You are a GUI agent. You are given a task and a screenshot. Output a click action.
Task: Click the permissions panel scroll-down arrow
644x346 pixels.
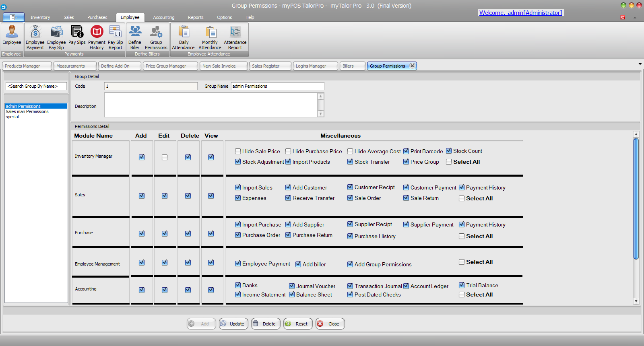click(x=636, y=301)
